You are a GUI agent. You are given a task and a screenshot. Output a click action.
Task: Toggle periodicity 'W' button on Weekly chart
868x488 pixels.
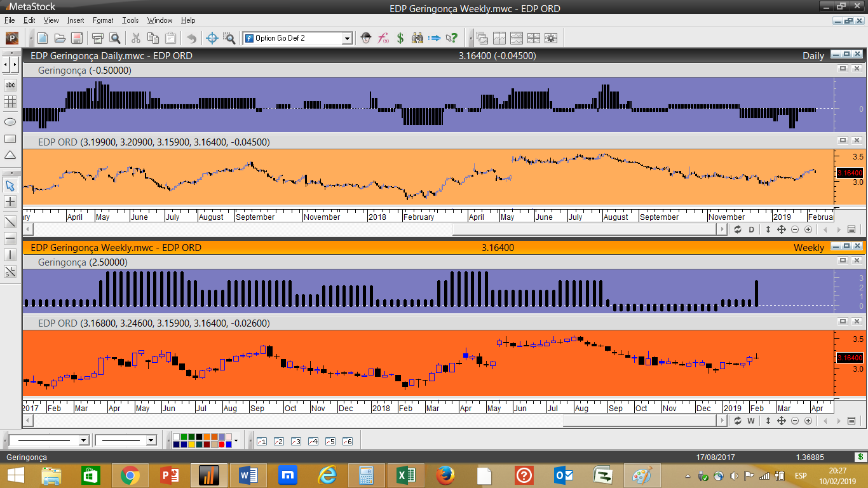coord(751,421)
